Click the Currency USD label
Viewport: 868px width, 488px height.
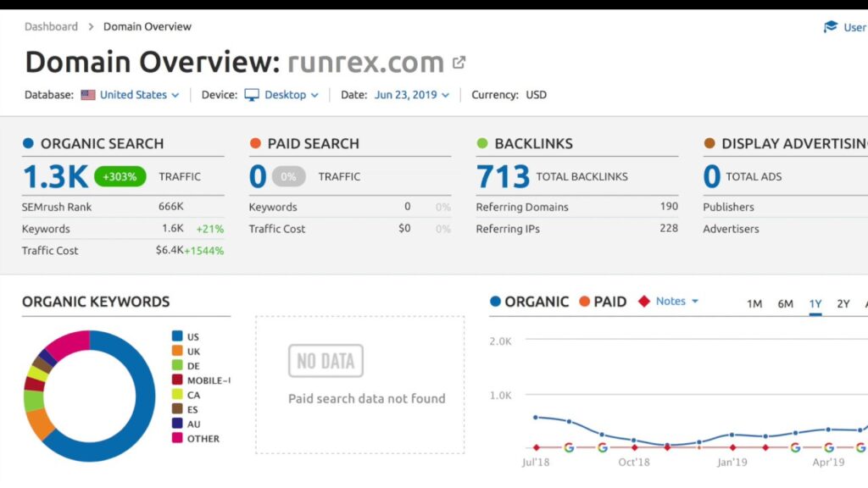tap(509, 95)
